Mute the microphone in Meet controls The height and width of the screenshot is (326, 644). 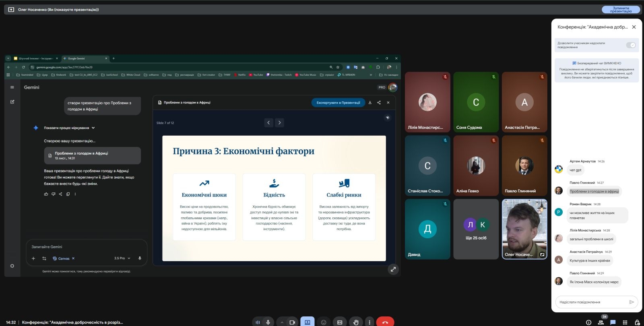pyautogui.click(x=268, y=322)
